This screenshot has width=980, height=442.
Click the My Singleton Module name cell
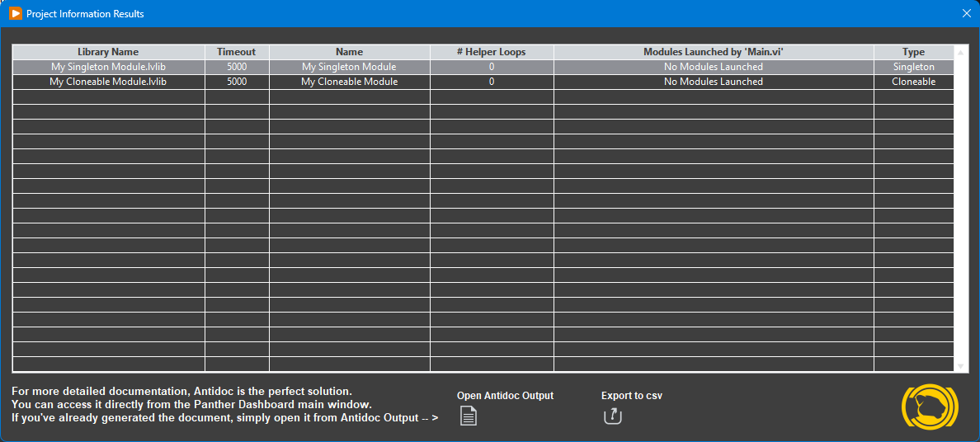click(x=350, y=67)
